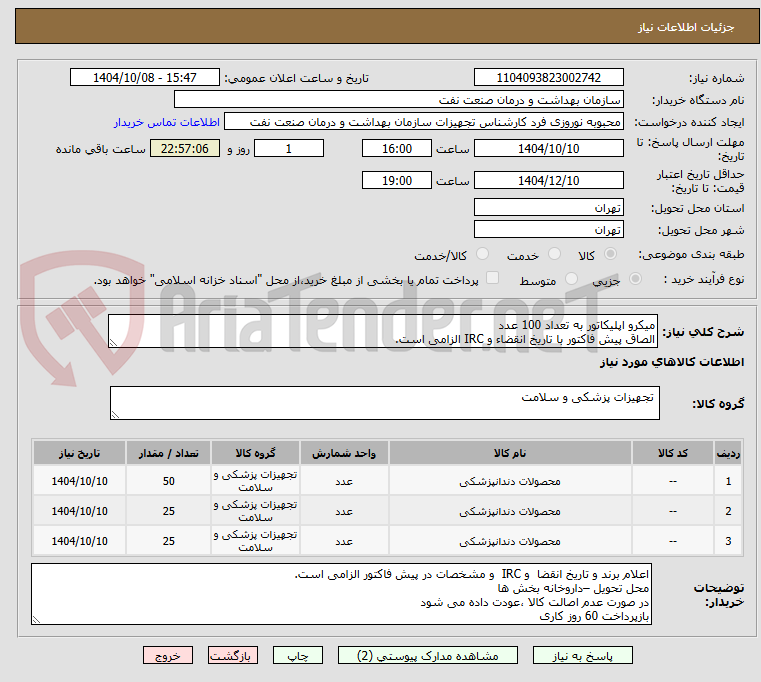Click the گروه کالا textarea
Viewport: 761px width, 682px height.
pyautogui.click(x=384, y=403)
